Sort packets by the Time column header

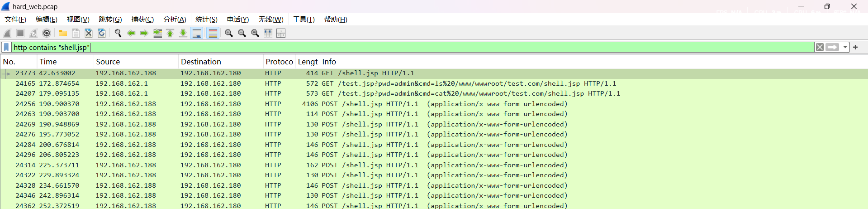pos(48,62)
